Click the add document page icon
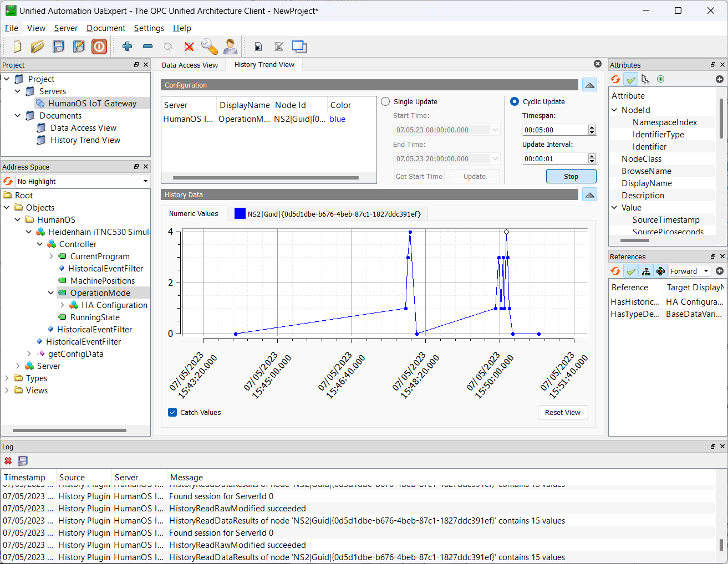Viewport: 728px width, 564px height. (258, 47)
